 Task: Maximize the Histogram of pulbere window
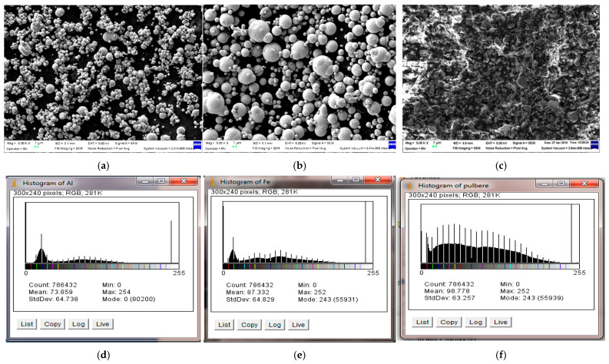click(561, 184)
